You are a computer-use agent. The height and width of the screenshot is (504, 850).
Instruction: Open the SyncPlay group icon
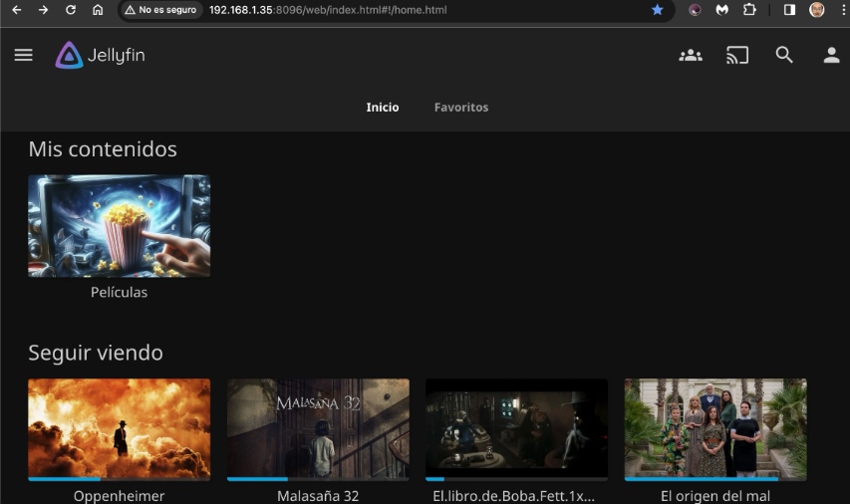click(691, 55)
